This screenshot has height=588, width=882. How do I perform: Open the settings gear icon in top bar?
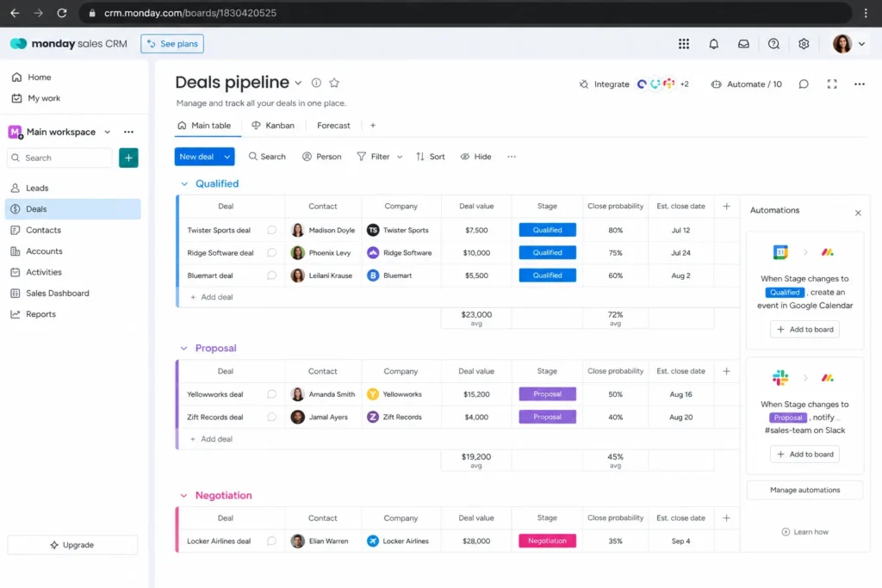[x=804, y=44]
